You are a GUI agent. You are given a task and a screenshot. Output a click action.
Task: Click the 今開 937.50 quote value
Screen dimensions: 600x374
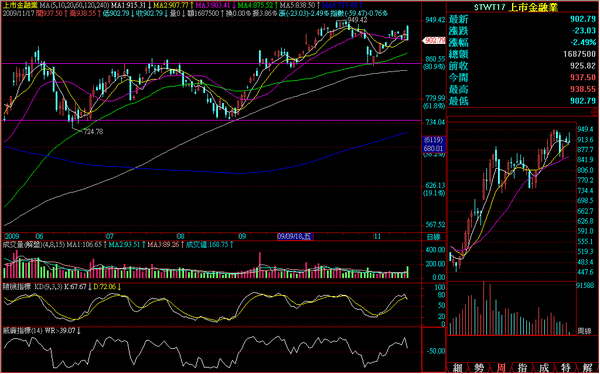point(583,78)
